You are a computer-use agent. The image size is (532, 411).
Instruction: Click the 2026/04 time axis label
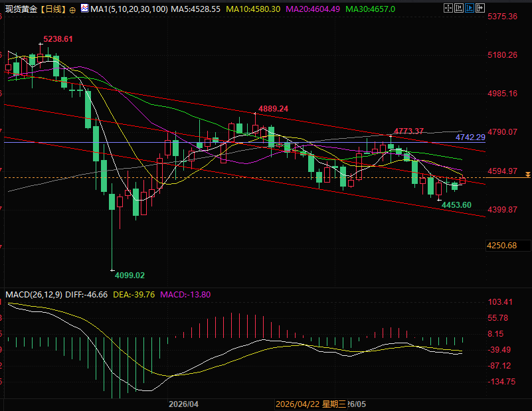(x=183, y=404)
